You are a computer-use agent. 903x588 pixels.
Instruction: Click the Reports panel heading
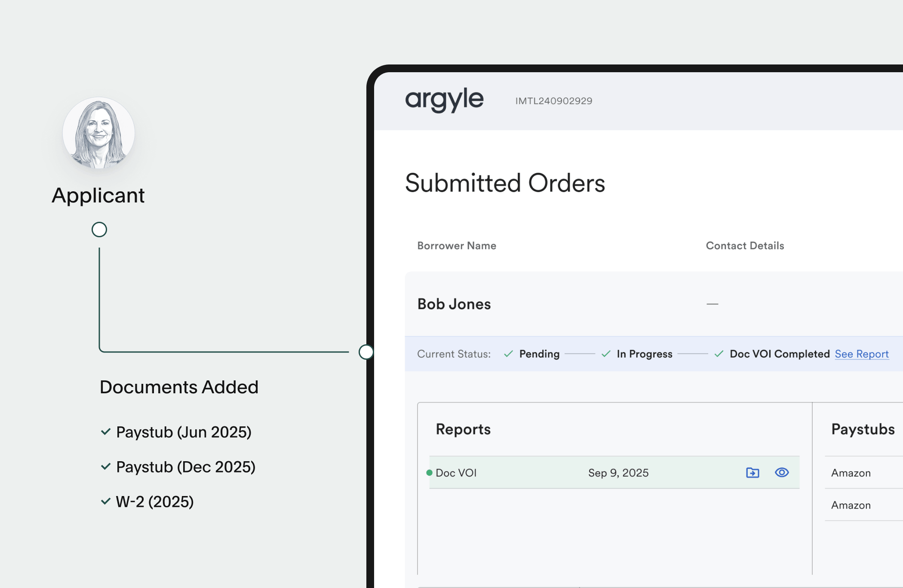pos(463,429)
